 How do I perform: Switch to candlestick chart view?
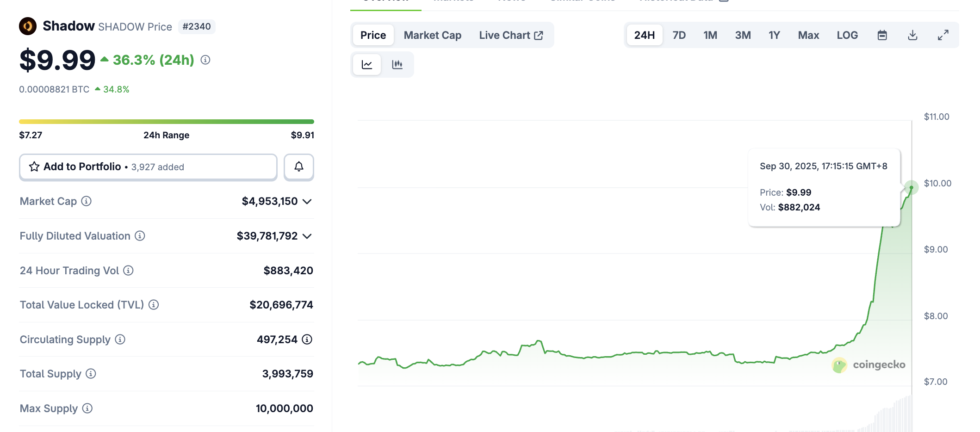397,65
